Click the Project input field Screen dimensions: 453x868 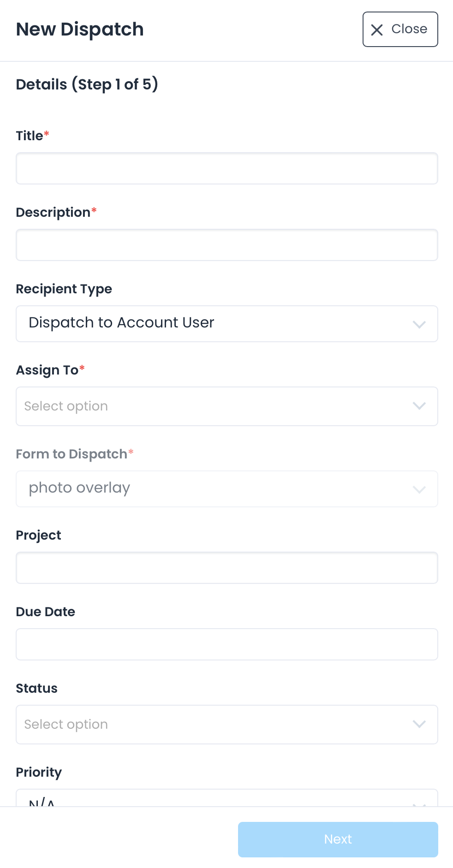pos(227,568)
